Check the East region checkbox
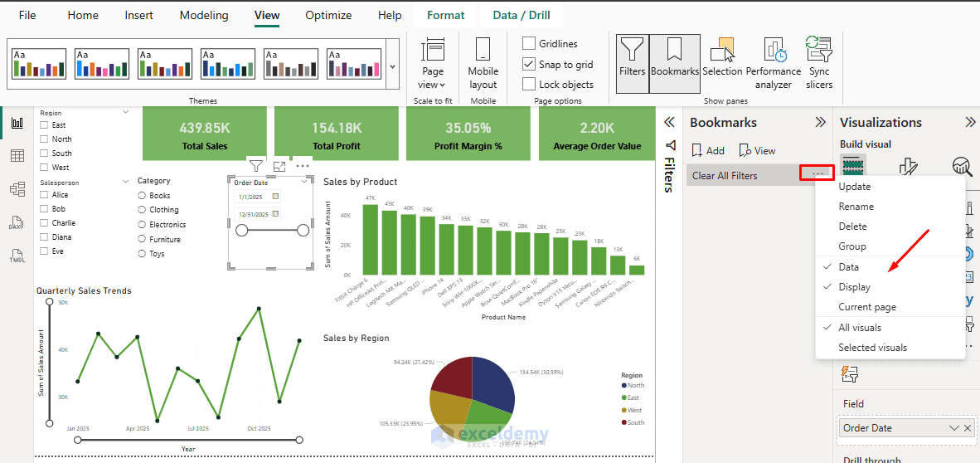Screen dimensions: 980x463 pyautogui.click(x=44, y=125)
